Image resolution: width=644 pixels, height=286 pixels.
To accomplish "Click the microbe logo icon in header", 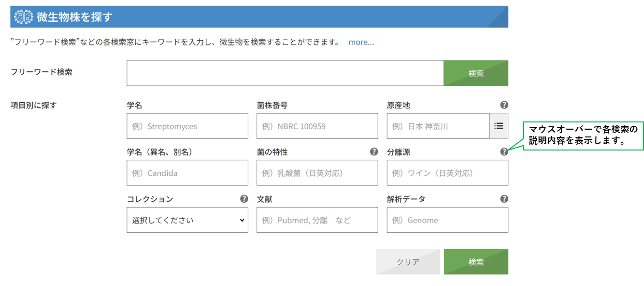I will pos(24,17).
